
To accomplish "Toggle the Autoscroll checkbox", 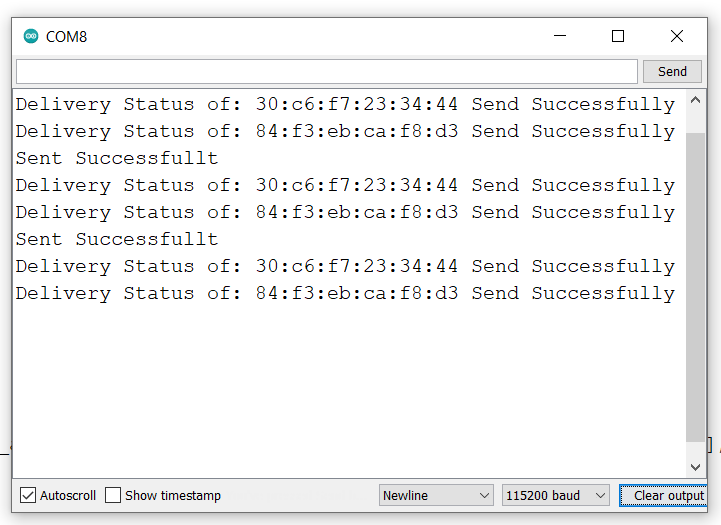I will tap(28, 496).
